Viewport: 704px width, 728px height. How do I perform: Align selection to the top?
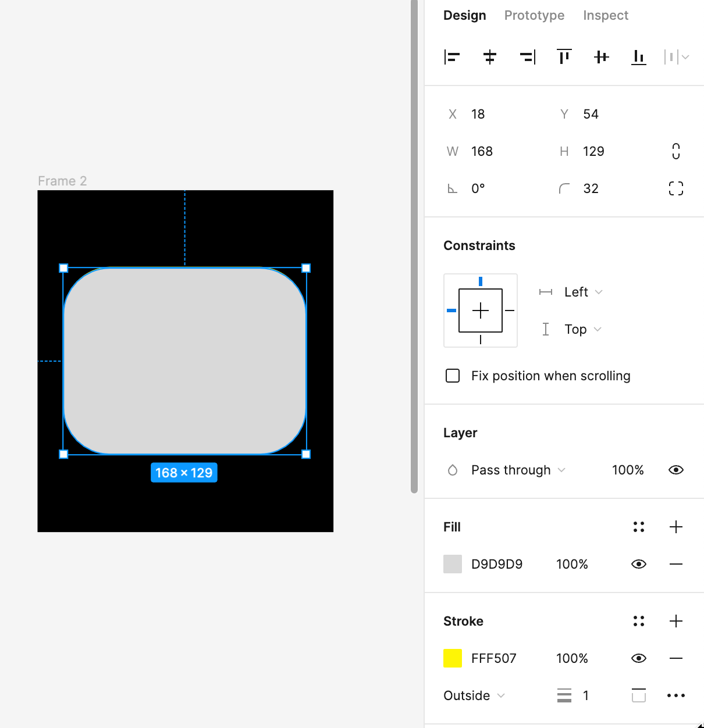[x=564, y=56]
